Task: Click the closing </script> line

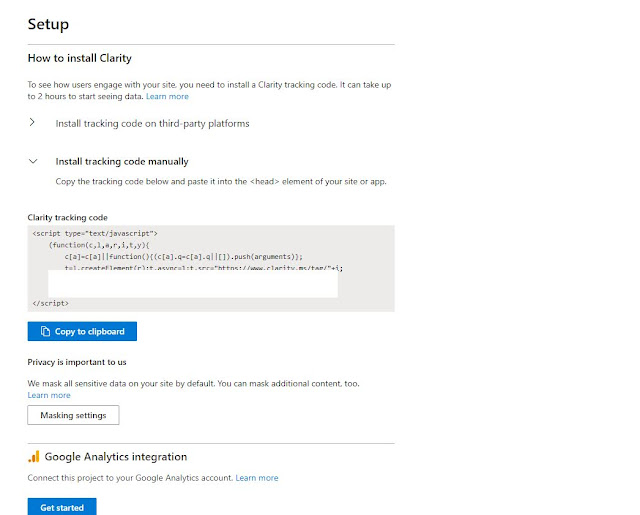Action: coord(51,303)
